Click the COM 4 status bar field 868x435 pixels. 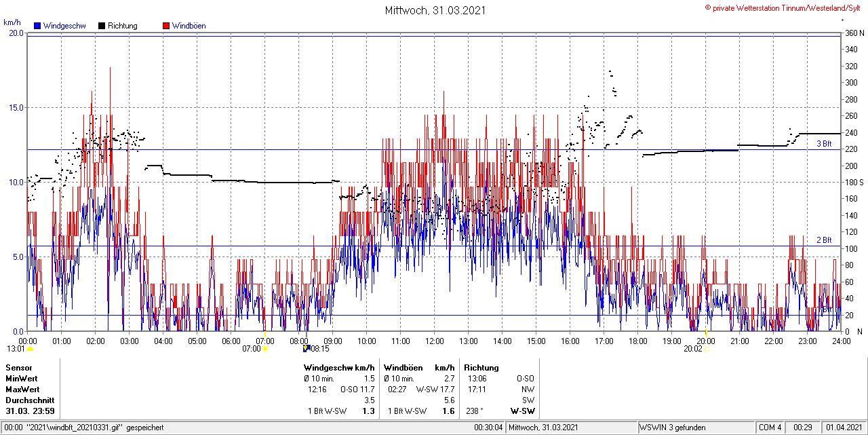coord(770,428)
